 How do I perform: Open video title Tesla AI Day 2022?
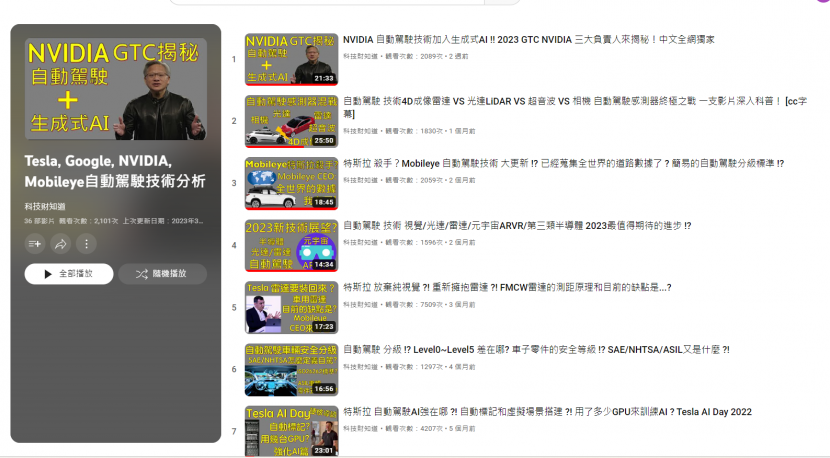[x=547, y=412]
